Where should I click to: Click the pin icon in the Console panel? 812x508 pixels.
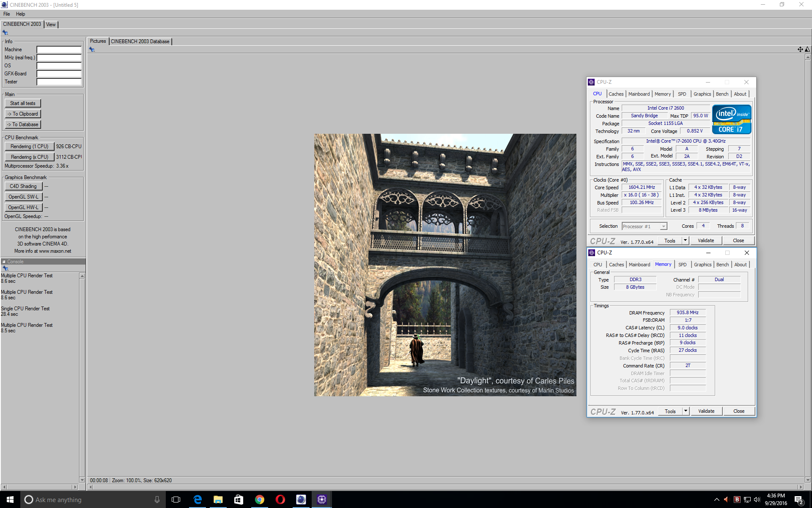pos(5,268)
